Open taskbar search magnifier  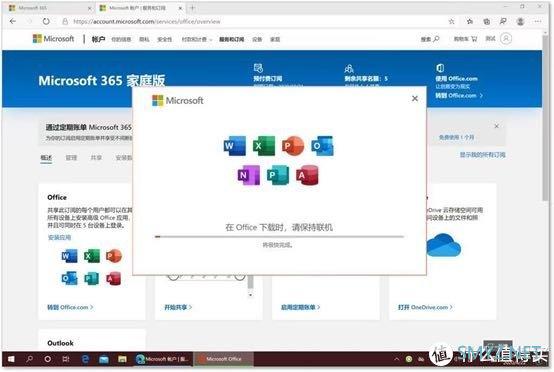[x=30, y=359]
